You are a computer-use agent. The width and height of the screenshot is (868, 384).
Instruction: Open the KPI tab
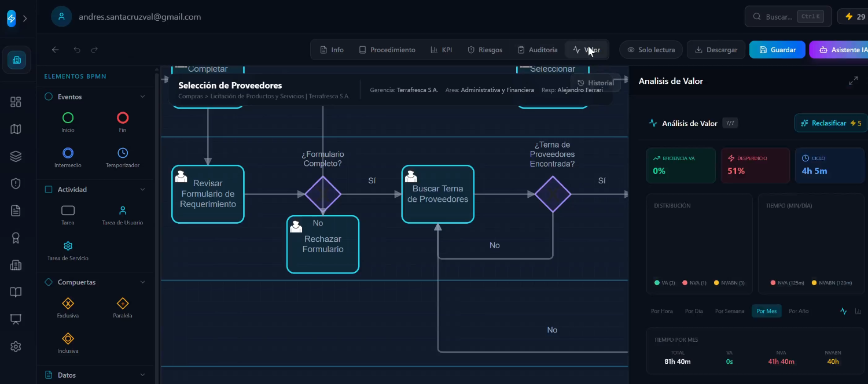442,50
